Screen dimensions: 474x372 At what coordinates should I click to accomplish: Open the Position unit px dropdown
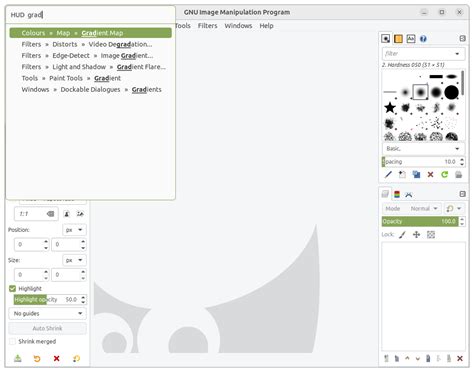click(x=74, y=230)
